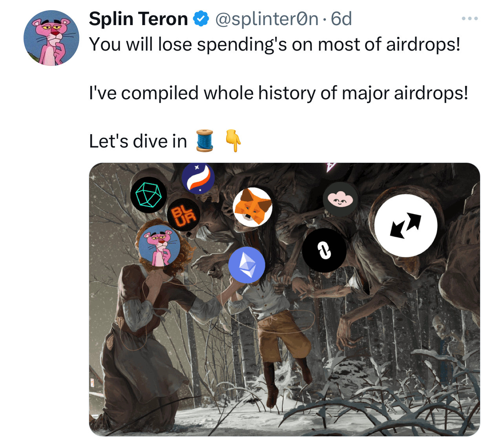Click the 'Let's dive in' text line
The width and height of the screenshot is (504, 441).
pos(138,141)
